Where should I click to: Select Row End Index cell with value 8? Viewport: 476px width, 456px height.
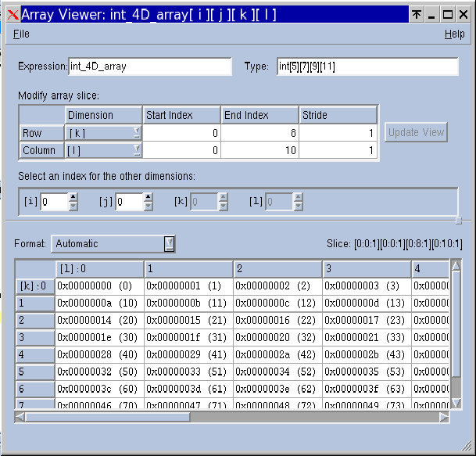coord(259,133)
